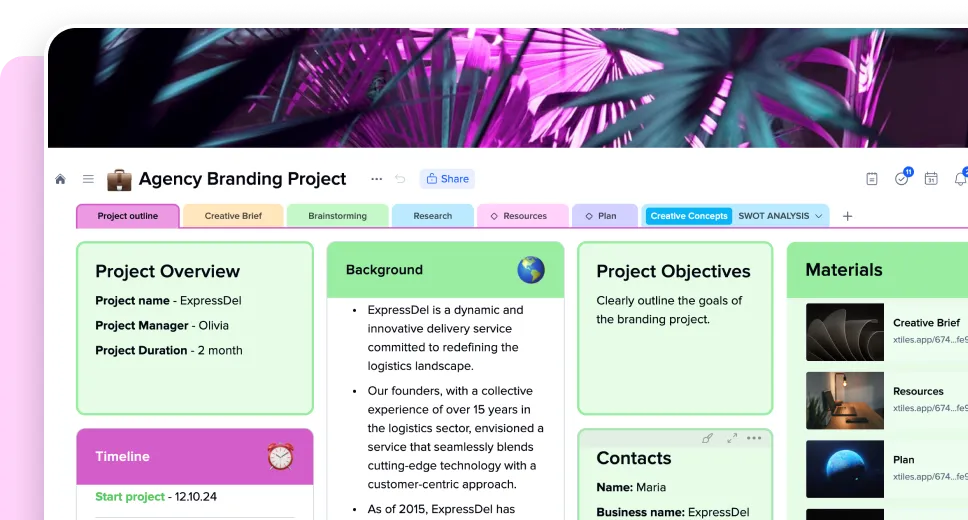Viewport: 968px width, 520px height.
Task: Click the briefcase project emoji icon
Action: (119, 180)
